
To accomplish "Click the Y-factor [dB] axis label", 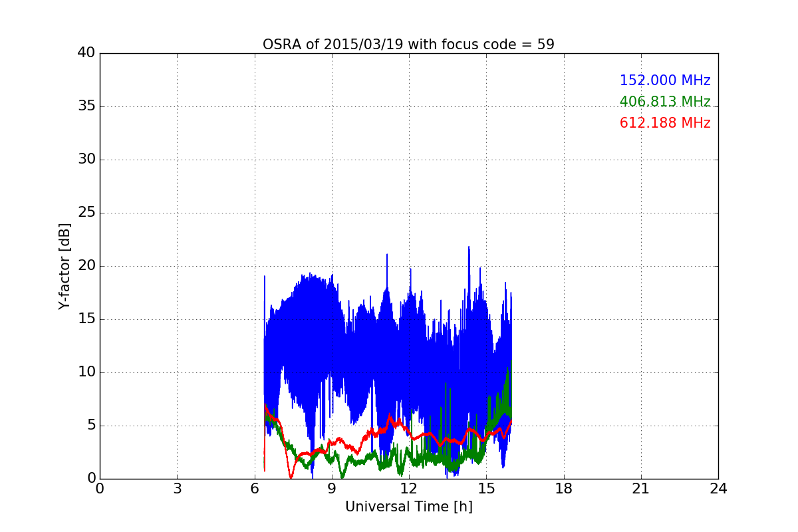I will tap(64, 266).
